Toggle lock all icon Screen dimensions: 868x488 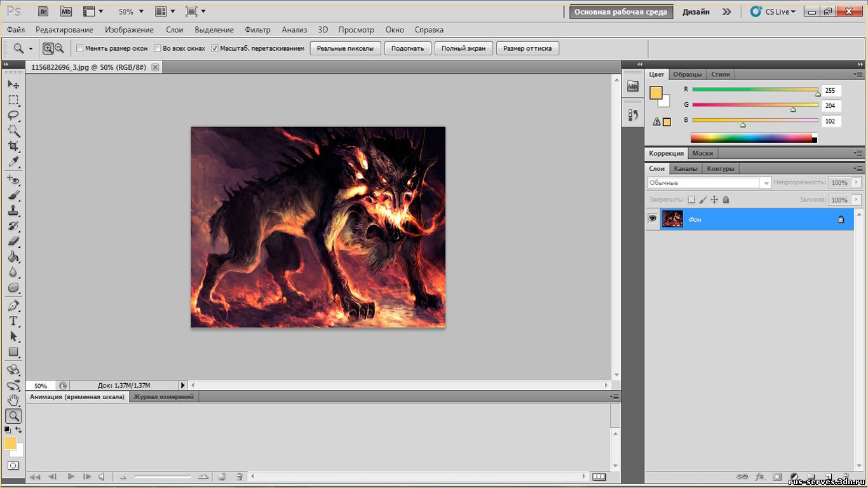pos(726,200)
